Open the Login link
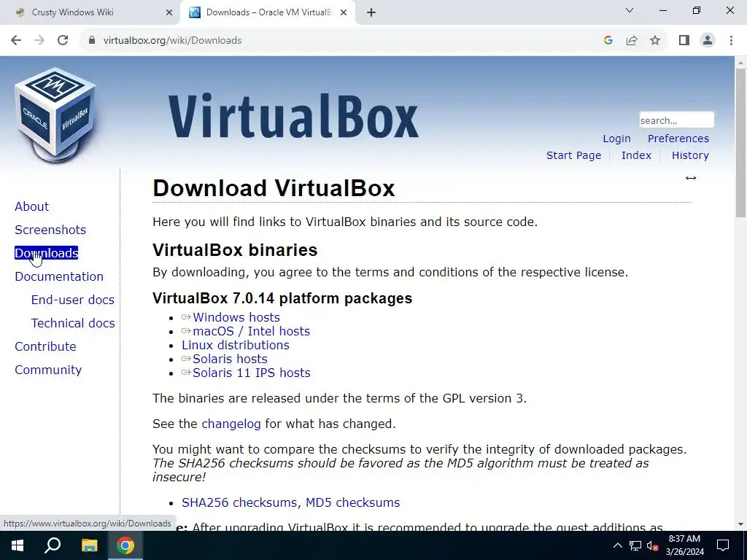This screenshot has width=747, height=560. [616, 139]
